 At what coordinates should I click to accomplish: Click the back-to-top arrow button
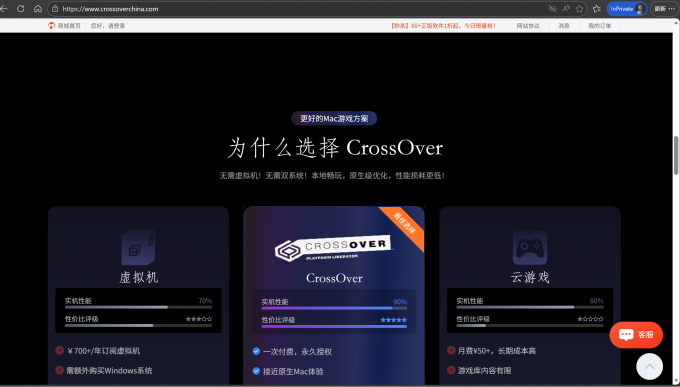pyautogui.click(x=649, y=367)
